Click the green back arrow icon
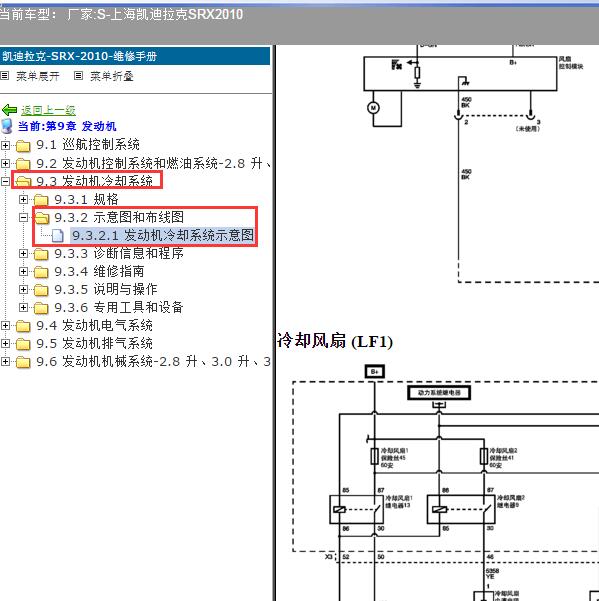 (x=10, y=110)
